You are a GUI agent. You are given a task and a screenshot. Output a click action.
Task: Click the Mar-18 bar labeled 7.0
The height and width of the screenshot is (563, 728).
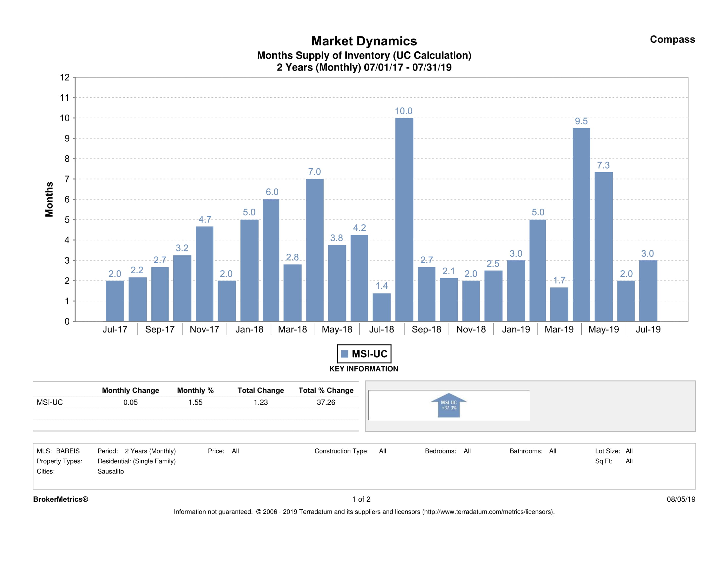(x=315, y=250)
